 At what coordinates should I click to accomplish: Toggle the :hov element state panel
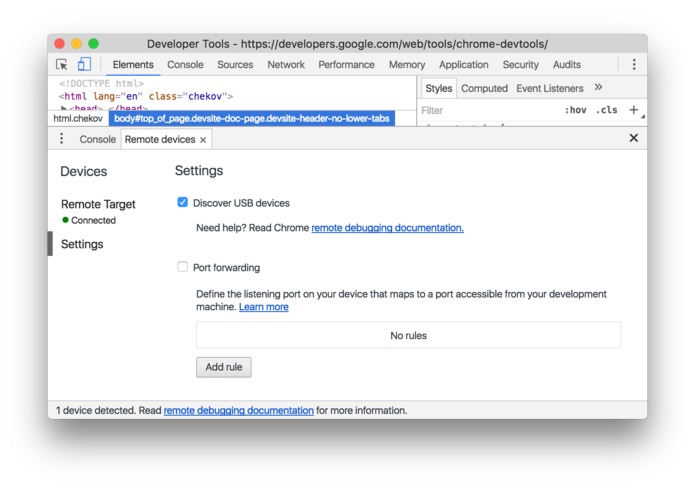(x=575, y=110)
